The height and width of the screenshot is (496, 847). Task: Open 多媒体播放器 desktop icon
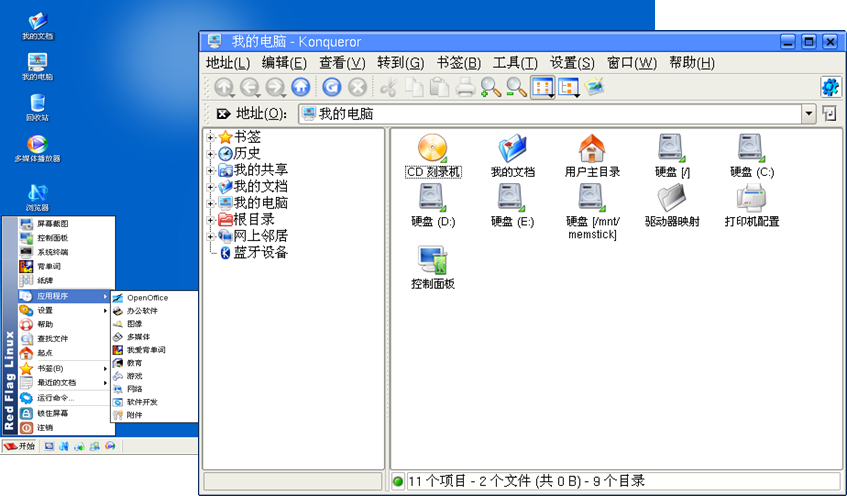click(37, 149)
